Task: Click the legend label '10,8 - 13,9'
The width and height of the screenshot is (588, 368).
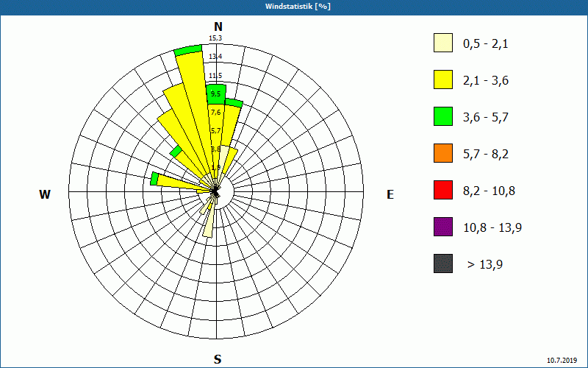Action: [492, 228]
